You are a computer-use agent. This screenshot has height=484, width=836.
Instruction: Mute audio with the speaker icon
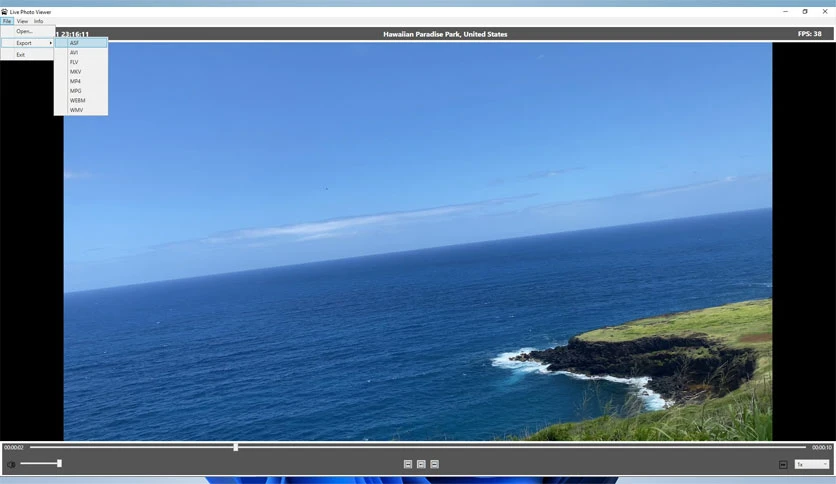(x=11, y=464)
